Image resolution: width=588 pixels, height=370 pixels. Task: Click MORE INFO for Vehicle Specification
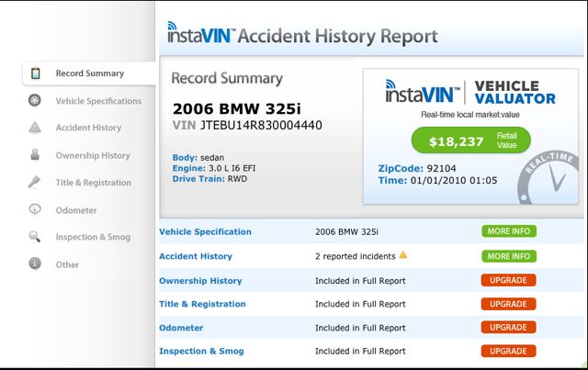[509, 231]
